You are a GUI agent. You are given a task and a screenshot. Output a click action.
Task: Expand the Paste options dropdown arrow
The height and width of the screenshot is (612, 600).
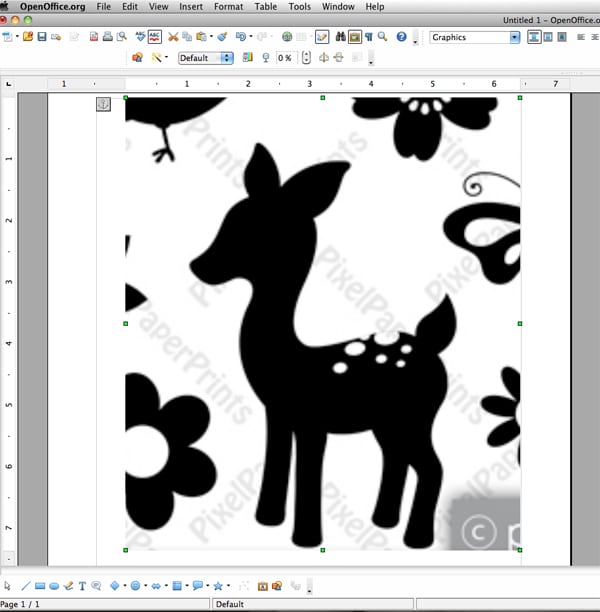[x=211, y=37]
